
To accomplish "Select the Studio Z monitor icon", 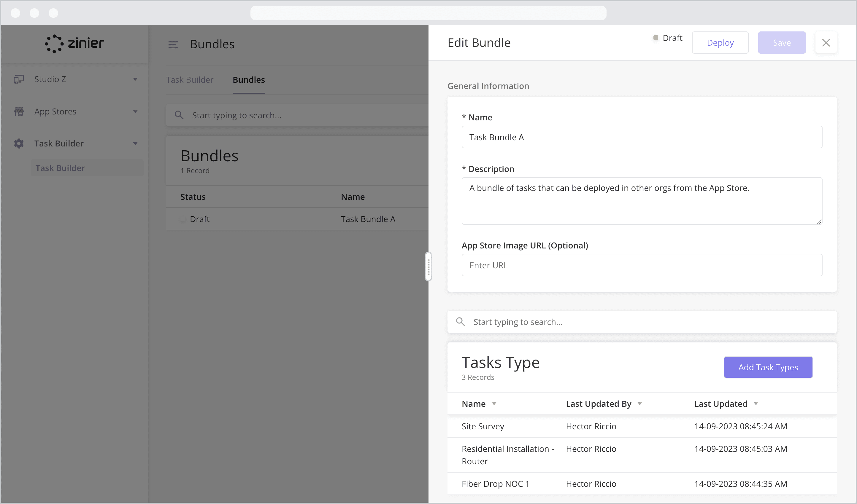I will (19, 79).
